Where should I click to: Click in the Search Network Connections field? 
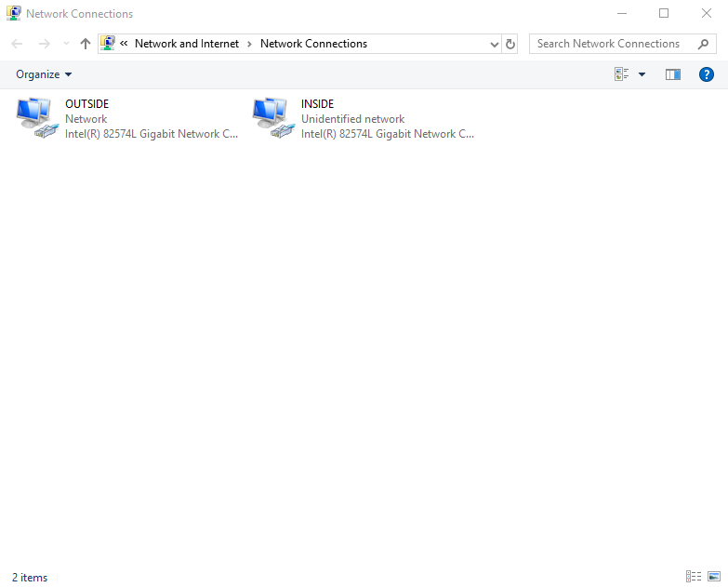[x=609, y=44]
